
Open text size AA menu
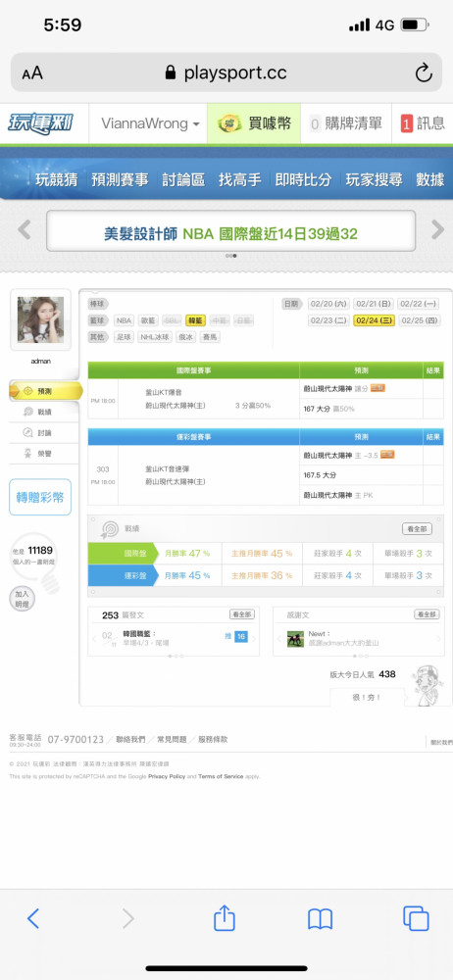tap(32, 73)
